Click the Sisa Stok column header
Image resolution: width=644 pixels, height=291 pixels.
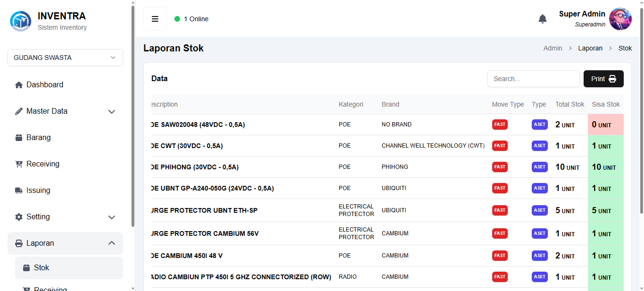tap(606, 104)
